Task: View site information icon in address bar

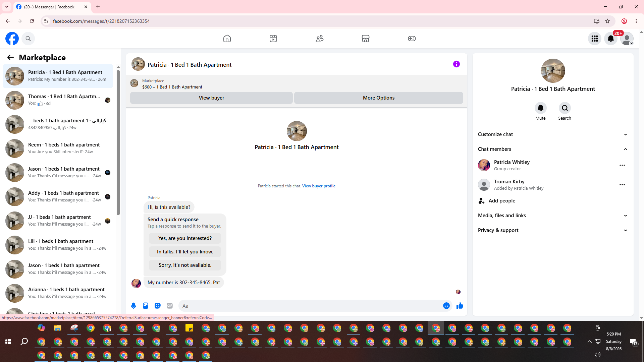Action: click(46, 21)
